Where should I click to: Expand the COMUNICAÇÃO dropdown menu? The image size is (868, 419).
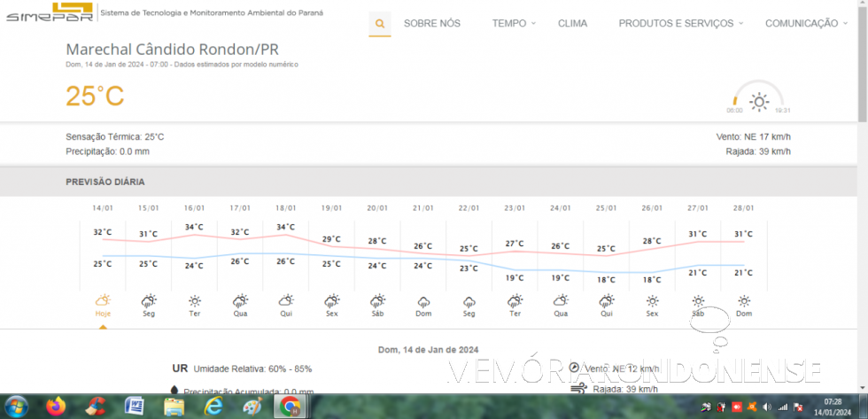(806, 24)
